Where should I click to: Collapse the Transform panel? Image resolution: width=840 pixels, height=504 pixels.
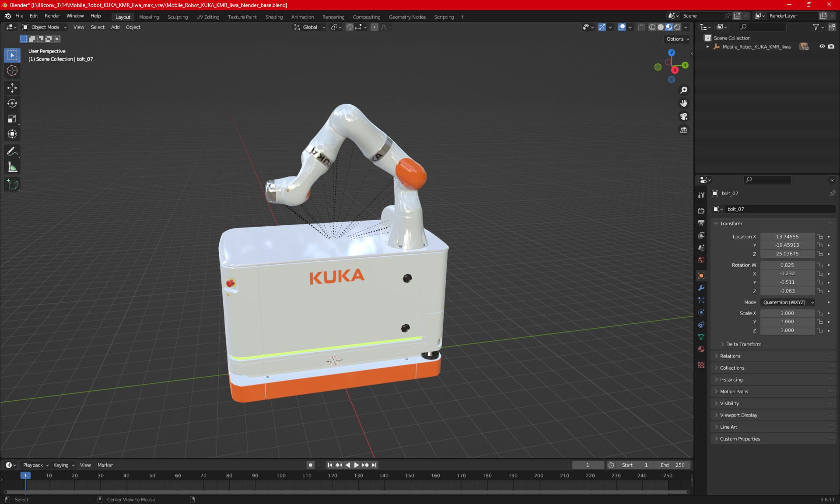731,224
